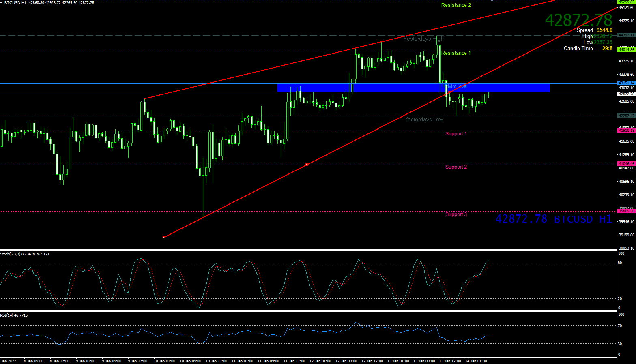Click the blue 43151.14 pivot price tag
The image size is (636, 364).
(x=626, y=83)
